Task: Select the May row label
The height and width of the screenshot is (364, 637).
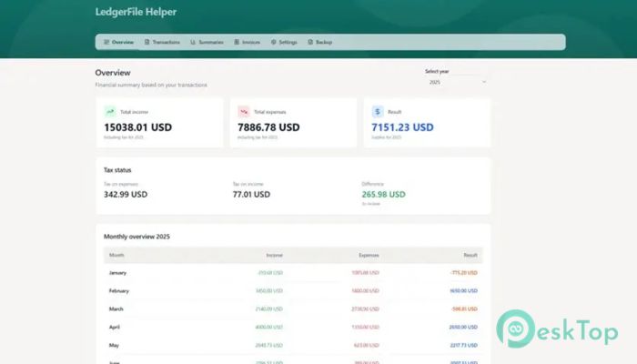Action: [114, 345]
